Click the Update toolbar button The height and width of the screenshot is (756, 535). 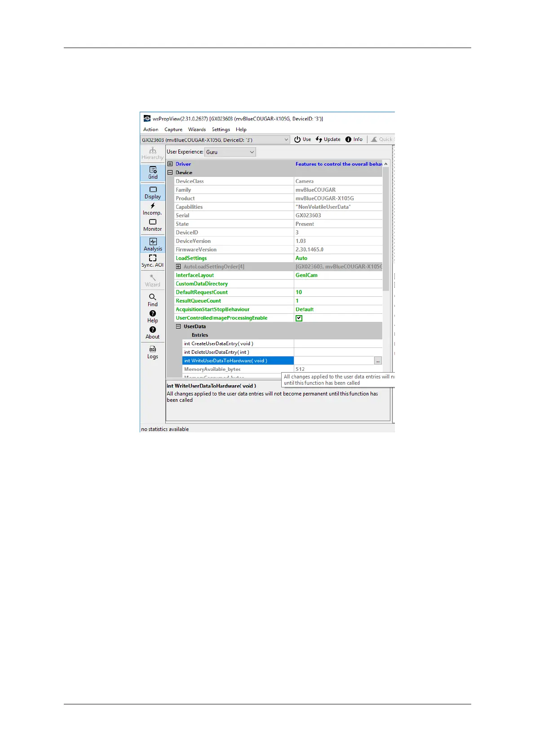328,139
